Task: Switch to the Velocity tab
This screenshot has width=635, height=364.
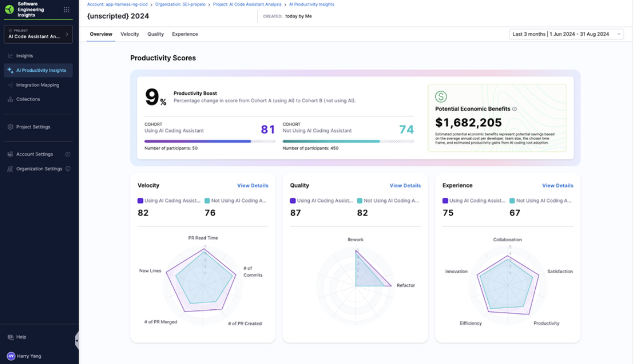Action: pos(130,33)
